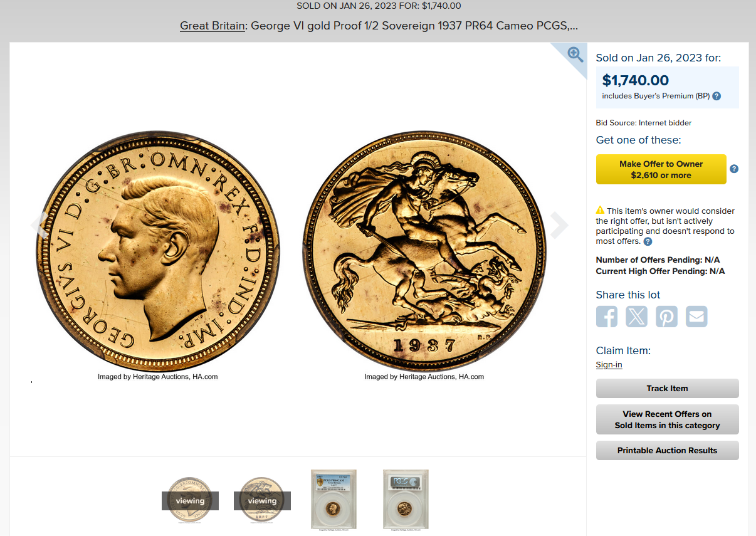The image size is (756, 536).
Task: Share this lot on Facebook
Action: [x=607, y=317]
